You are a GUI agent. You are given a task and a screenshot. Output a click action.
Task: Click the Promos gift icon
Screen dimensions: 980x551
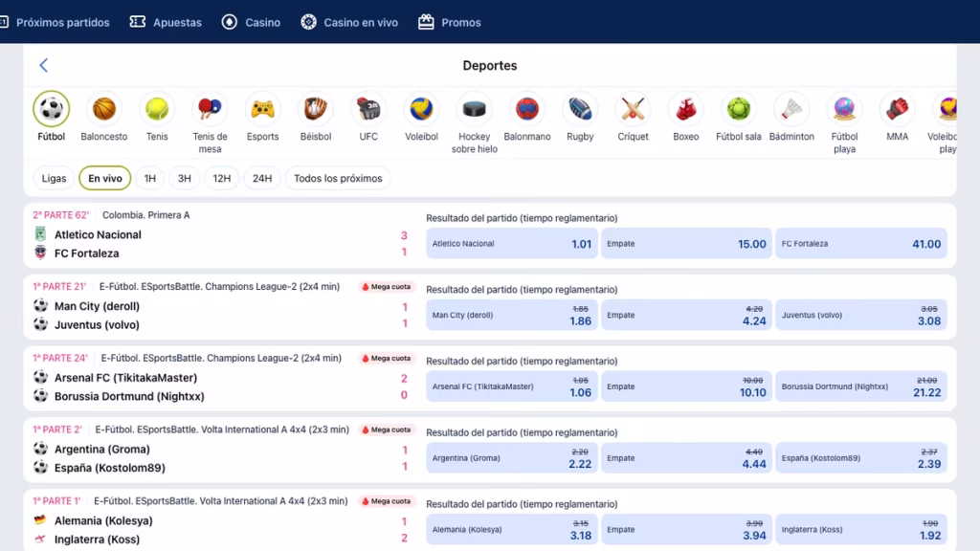426,22
